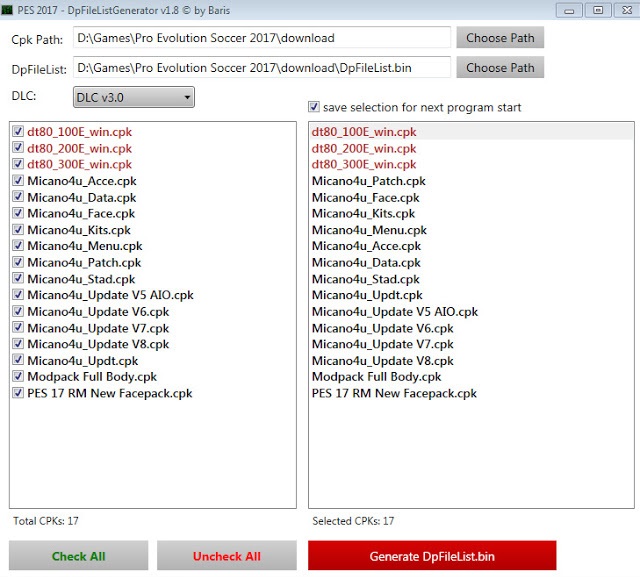This screenshot has height=577, width=640.
Task: Toggle dt80_200E_win.cpk checkbox
Action: [x=18, y=148]
